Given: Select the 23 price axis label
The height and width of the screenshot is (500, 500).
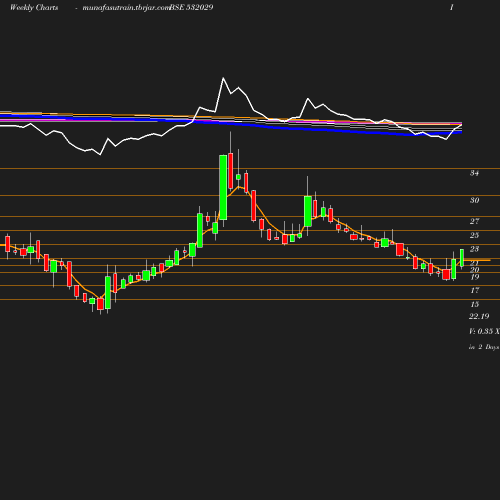Looking at the screenshot, I should [474, 249].
